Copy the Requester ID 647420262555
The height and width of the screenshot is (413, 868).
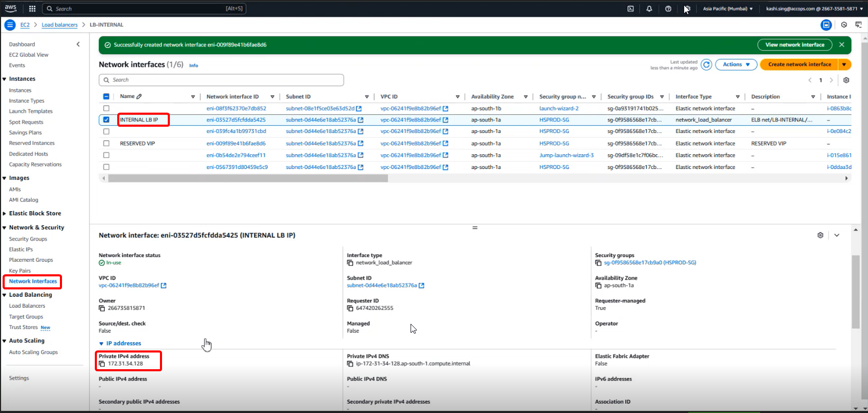350,308
